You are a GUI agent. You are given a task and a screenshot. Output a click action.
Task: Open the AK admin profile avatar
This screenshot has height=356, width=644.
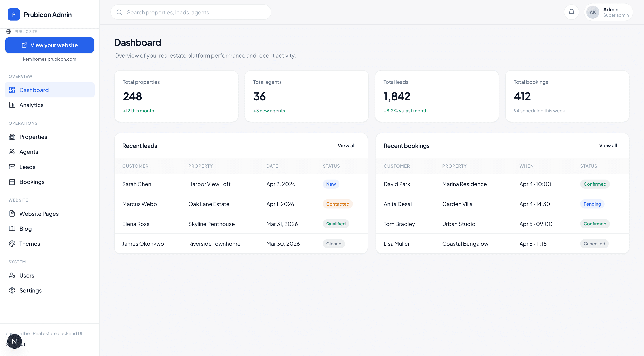point(592,12)
